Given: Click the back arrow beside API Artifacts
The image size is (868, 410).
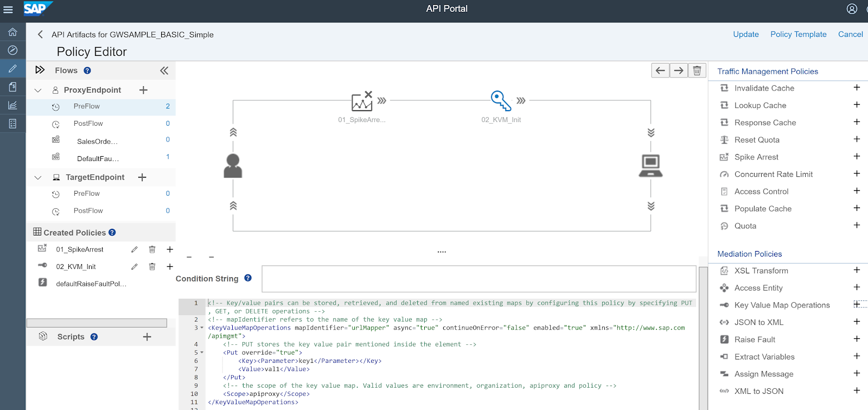Looking at the screenshot, I should (x=40, y=34).
